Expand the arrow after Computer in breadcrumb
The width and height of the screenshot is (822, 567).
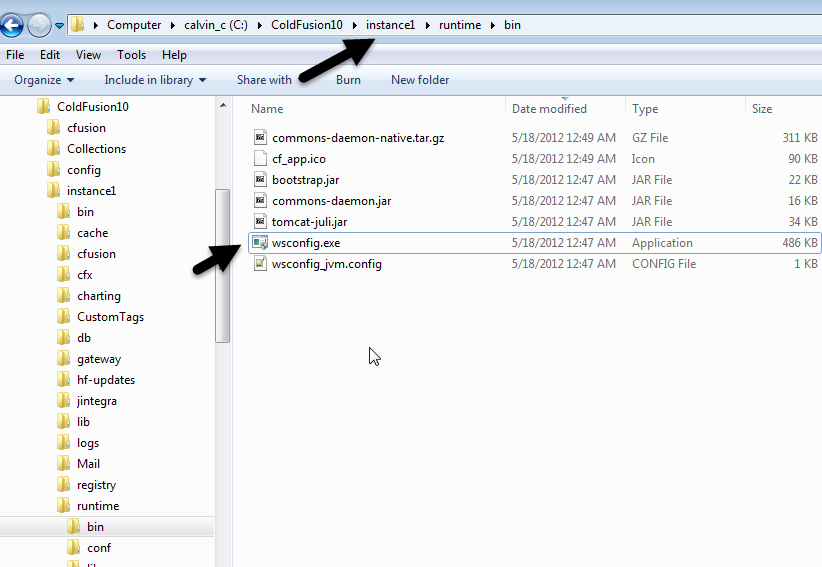(172, 25)
